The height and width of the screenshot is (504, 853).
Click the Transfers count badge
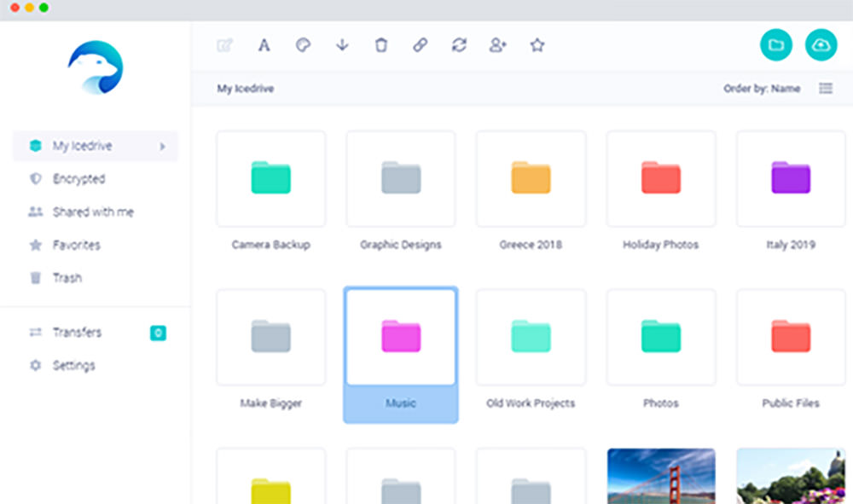[158, 333]
